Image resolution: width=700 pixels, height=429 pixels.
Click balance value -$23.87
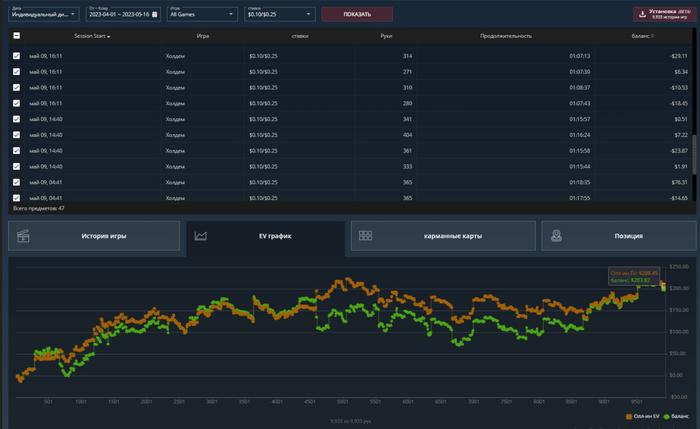point(679,150)
